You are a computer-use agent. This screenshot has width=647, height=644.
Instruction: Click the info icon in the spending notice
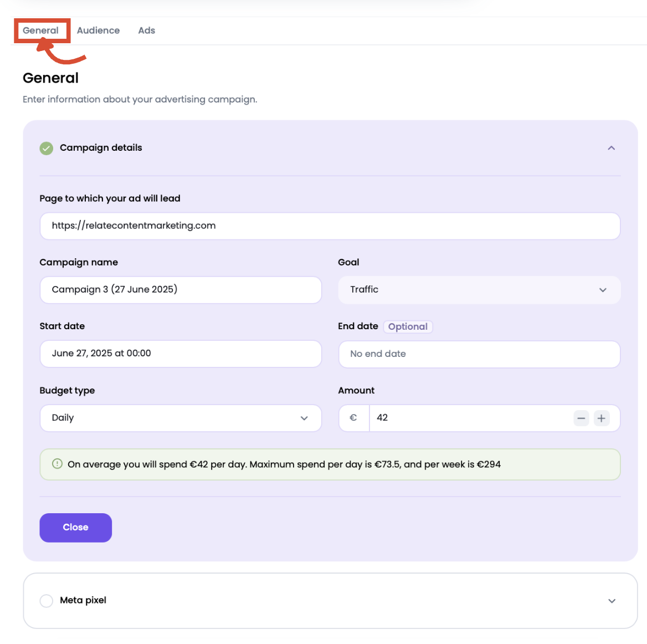coord(57,464)
